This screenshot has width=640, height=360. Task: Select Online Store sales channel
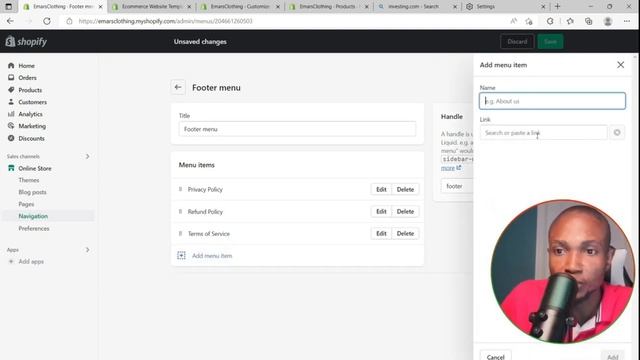point(35,168)
